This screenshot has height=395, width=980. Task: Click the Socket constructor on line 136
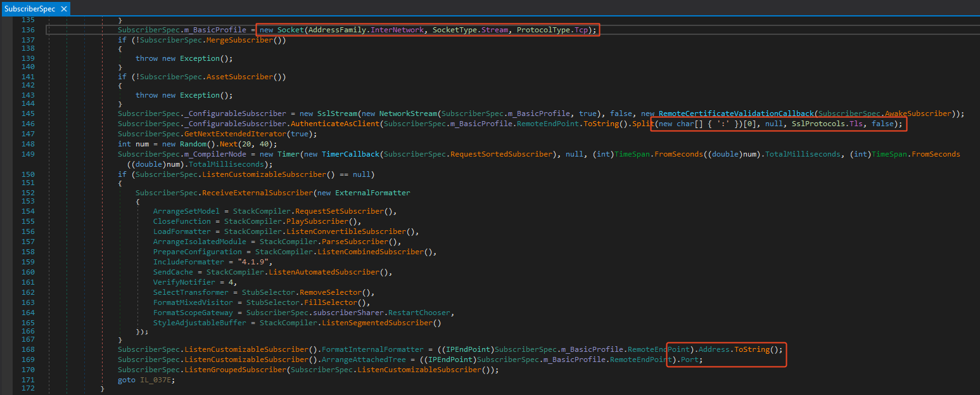click(x=291, y=30)
